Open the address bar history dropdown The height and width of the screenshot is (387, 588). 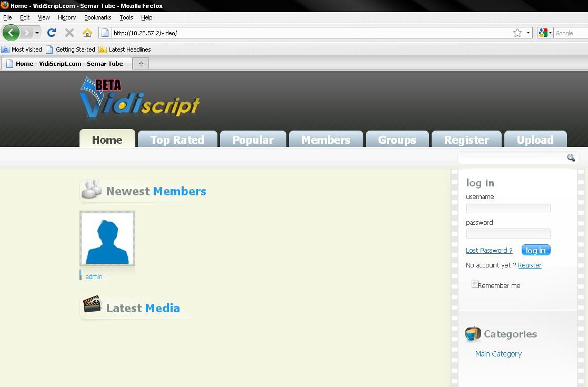coord(528,33)
